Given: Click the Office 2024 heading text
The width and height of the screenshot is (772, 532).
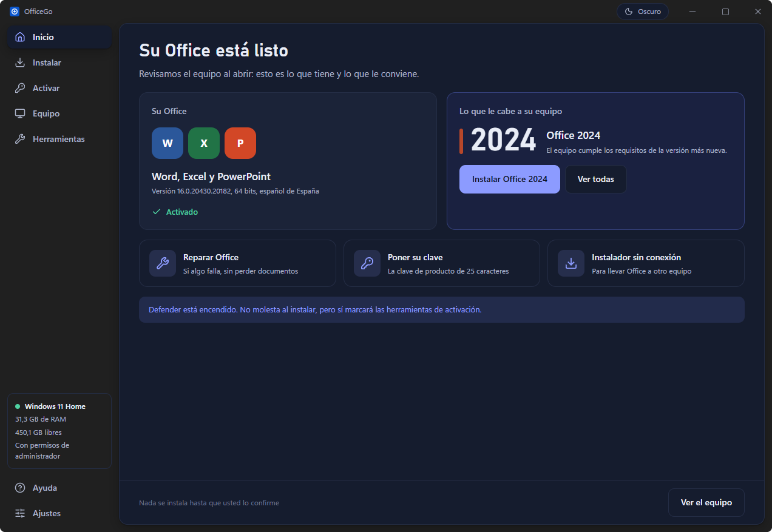Looking at the screenshot, I should click(574, 135).
